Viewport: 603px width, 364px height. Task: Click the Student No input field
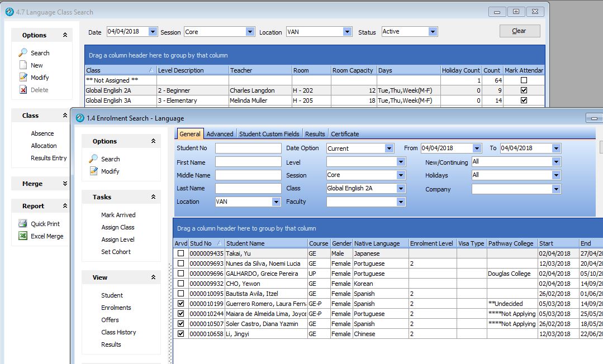pyautogui.click(x=248, y=149)
